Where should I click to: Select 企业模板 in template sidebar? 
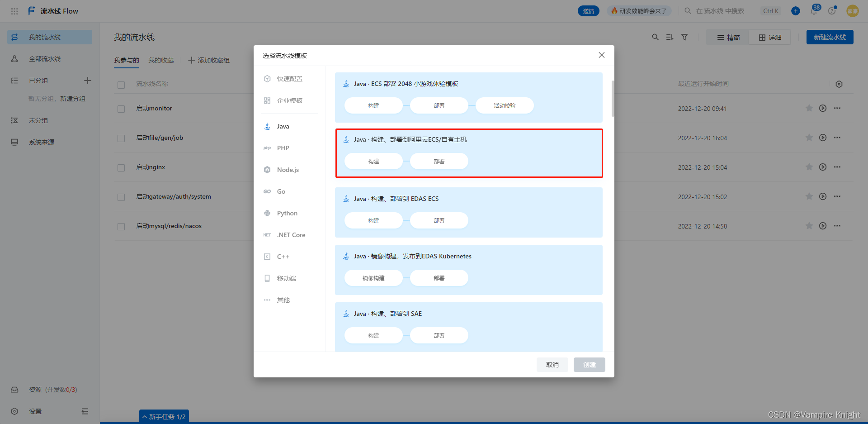[x=289, y=100]
